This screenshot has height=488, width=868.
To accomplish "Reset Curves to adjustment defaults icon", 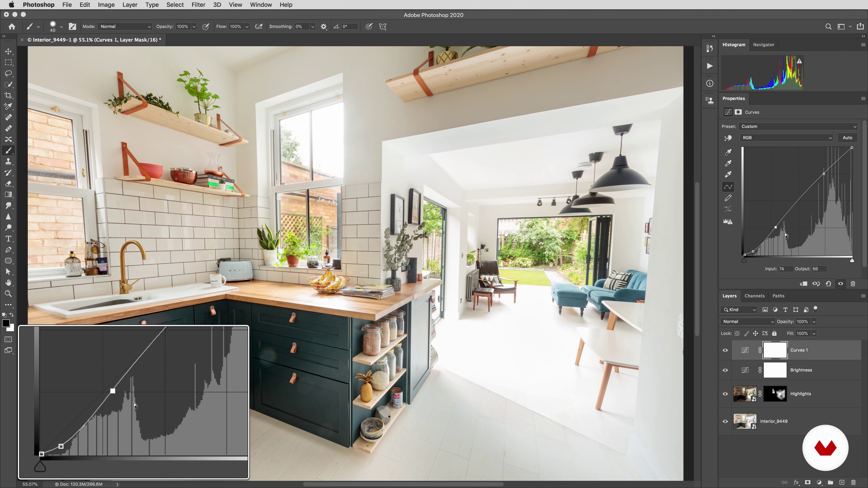I will pos(828,284).
